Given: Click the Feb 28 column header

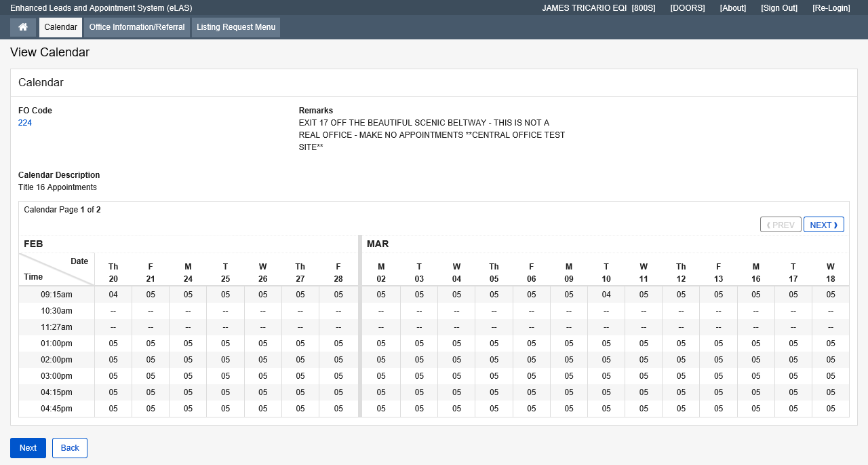Looking at the screenshot, I should click(337, 272).
